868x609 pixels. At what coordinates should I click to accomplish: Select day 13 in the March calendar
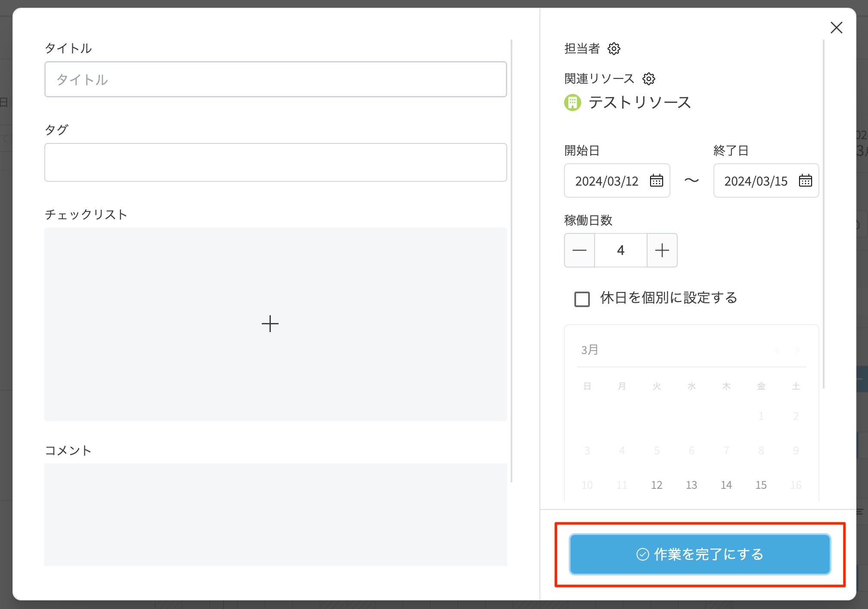pos(691,485)
